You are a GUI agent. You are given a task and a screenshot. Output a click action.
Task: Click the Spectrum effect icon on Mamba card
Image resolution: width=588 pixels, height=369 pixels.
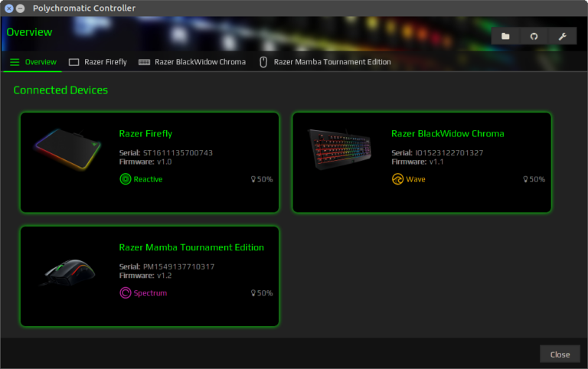[x=126, y=293]
